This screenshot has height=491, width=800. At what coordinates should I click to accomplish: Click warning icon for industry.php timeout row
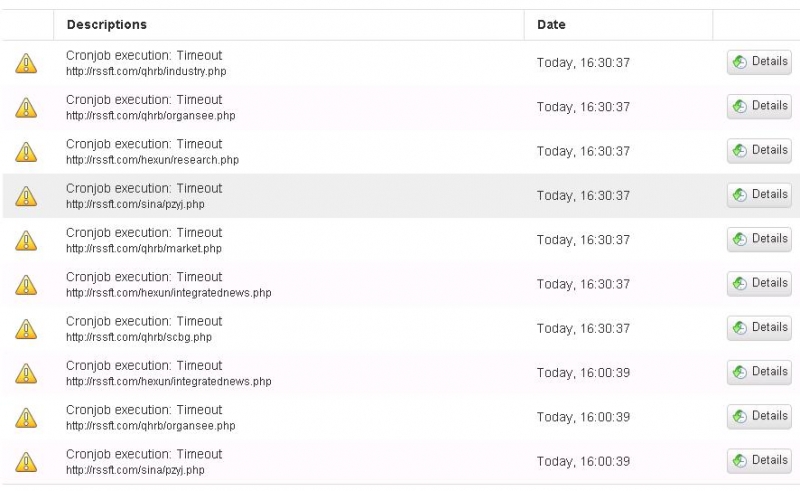click(x=26, y=63)
